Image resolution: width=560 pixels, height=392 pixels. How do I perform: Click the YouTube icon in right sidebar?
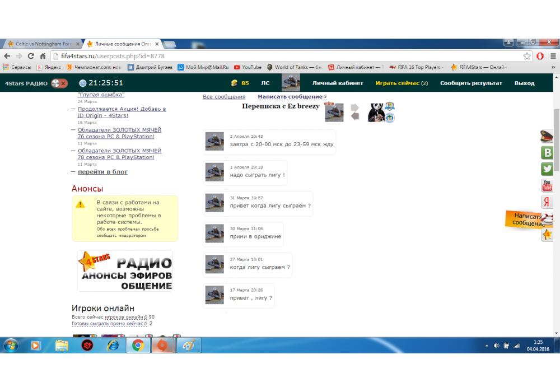point(547,185)
